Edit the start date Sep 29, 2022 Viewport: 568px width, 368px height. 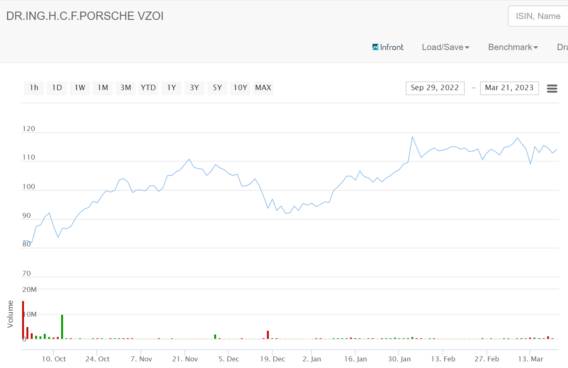click(x=435, y=88)
